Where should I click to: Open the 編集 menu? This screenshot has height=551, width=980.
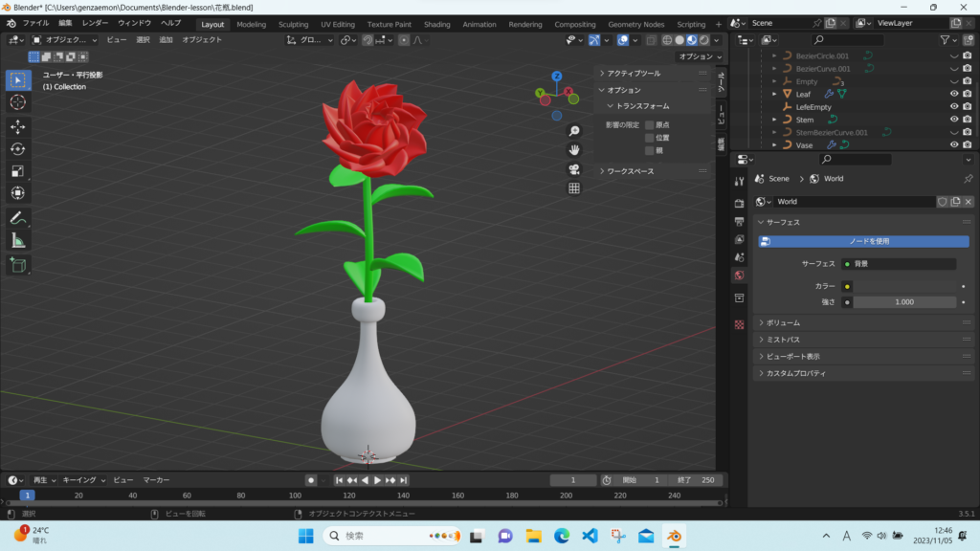65,23
